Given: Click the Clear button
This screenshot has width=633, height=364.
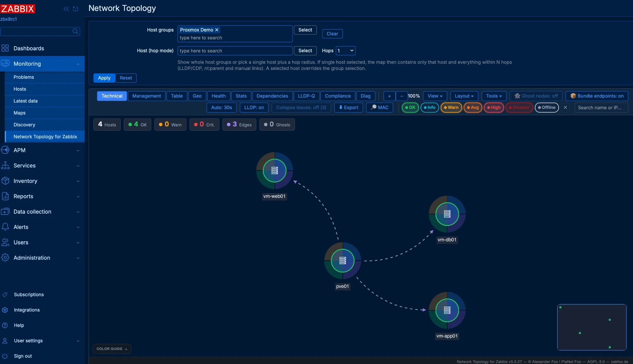Looking at the screenshot, I should [332, 34].
